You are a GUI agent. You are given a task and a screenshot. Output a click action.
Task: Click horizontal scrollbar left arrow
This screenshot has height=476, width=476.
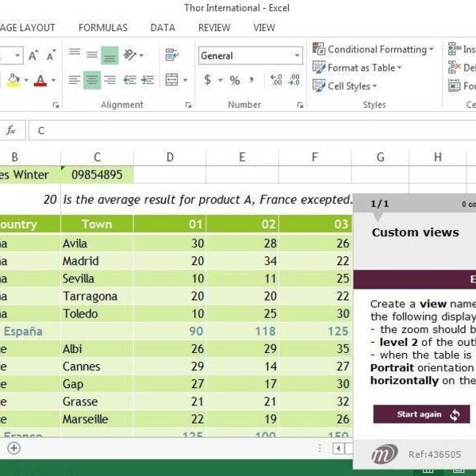(x=338, y=448)
